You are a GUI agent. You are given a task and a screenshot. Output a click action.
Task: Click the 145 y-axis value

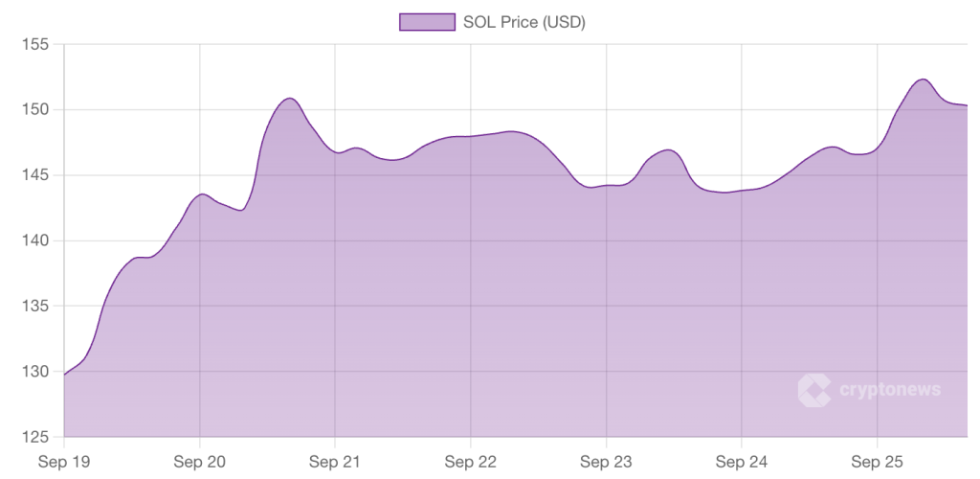[x=37, y=175]
